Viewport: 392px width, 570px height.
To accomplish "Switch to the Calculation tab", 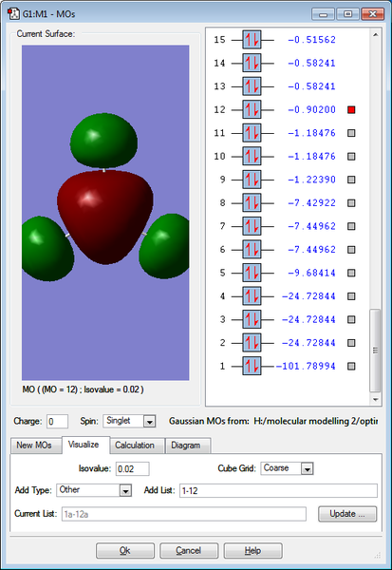I will coord(137,446).
